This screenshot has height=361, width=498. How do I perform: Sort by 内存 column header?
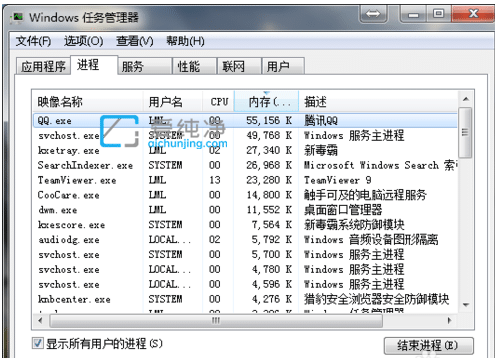click(x=266, y=102)
